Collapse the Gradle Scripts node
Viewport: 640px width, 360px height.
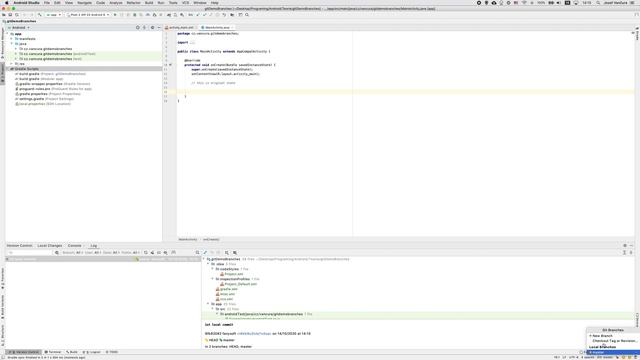tap(8, 69)
